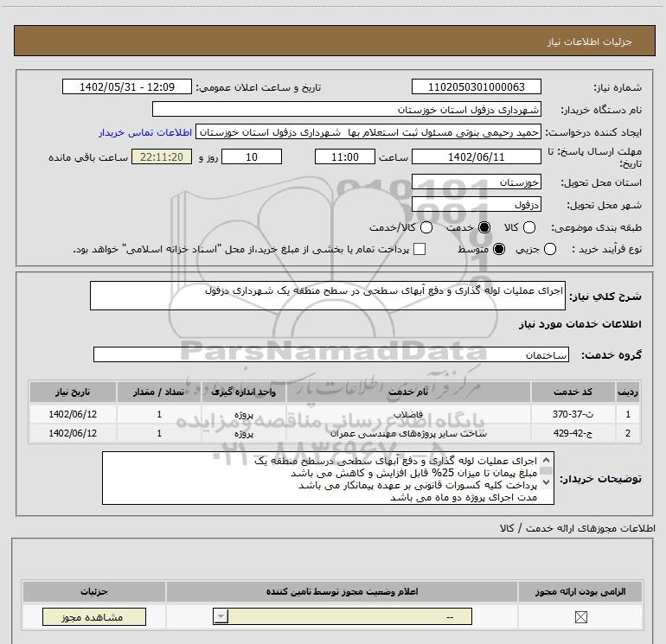This screenshot has height=644, width=666.
Task: Select service code ج-42-429 cell
Action: (x=573, y=433)
